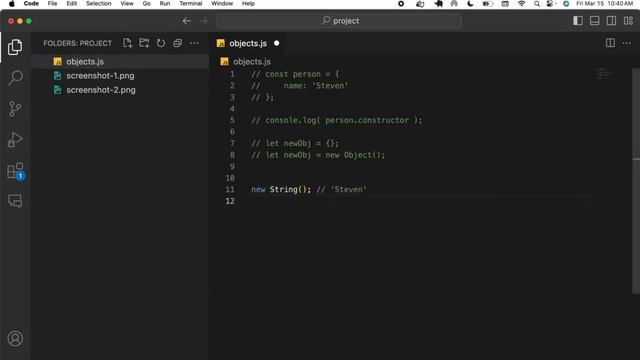
Task: Click the project search command center
Action: point(339,21)
